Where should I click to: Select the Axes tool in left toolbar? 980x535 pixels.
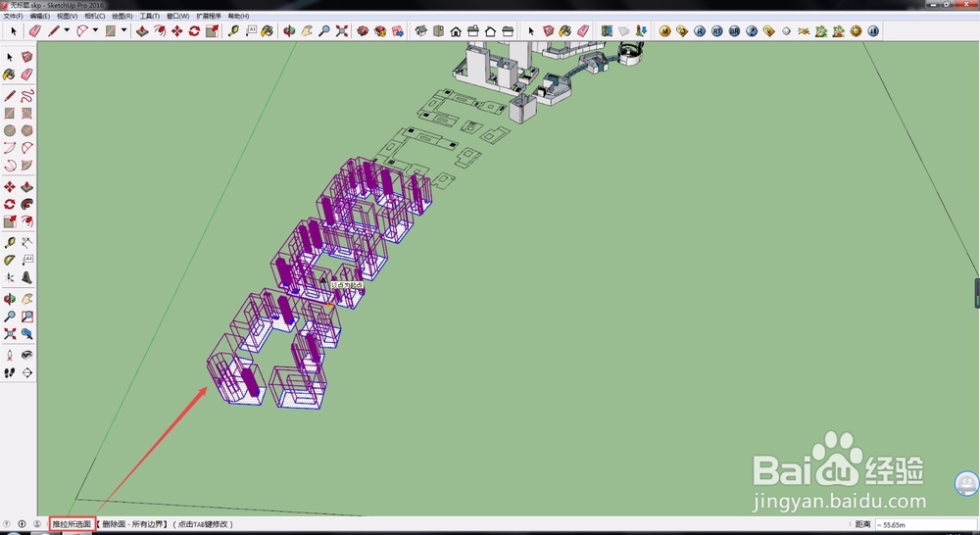10,277
